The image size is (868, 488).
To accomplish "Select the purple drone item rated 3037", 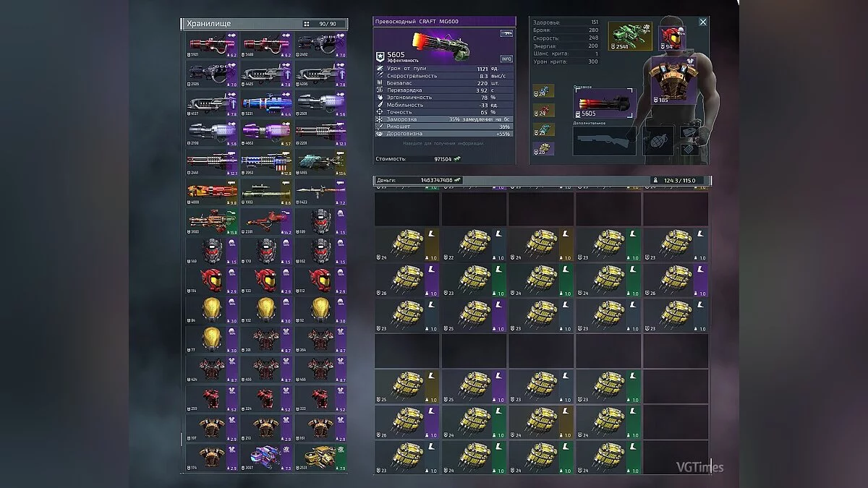I will pyautogui.click(x=265, y=458).
